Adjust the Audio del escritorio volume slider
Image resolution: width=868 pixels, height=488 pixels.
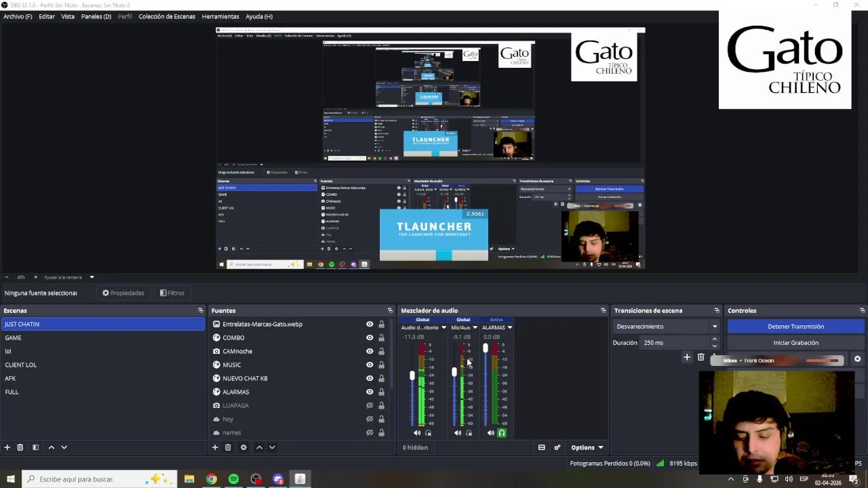tap(412, 375)
